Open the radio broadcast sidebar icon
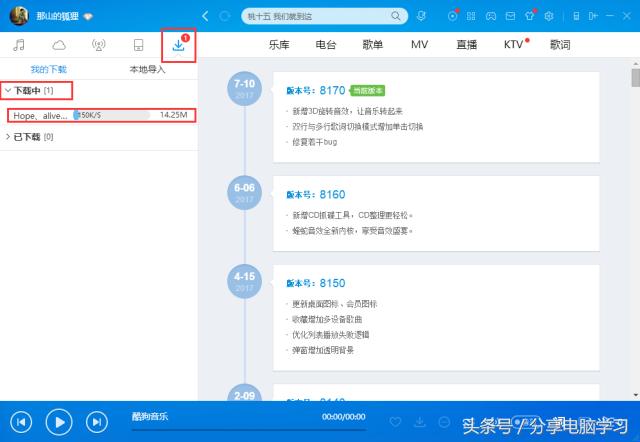This screenshot has height=442, width=640. point(98,46)
